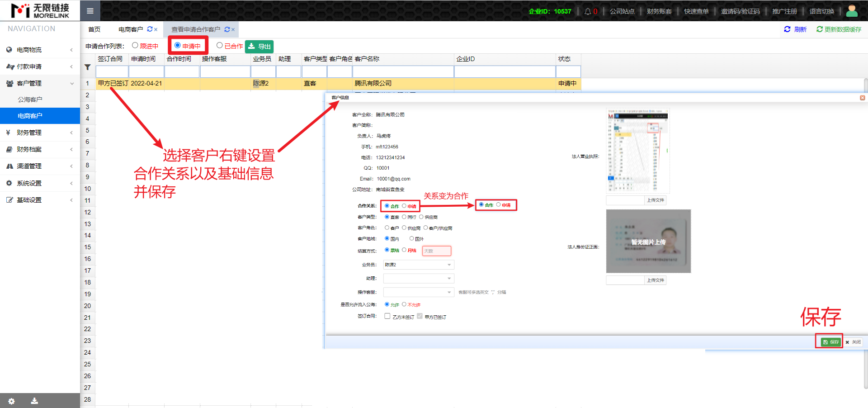Image resolution: width=868 pixels, height=408 pixels.
Task: Open 财务账套 in the top bar
Action: [x=659, y=11]
